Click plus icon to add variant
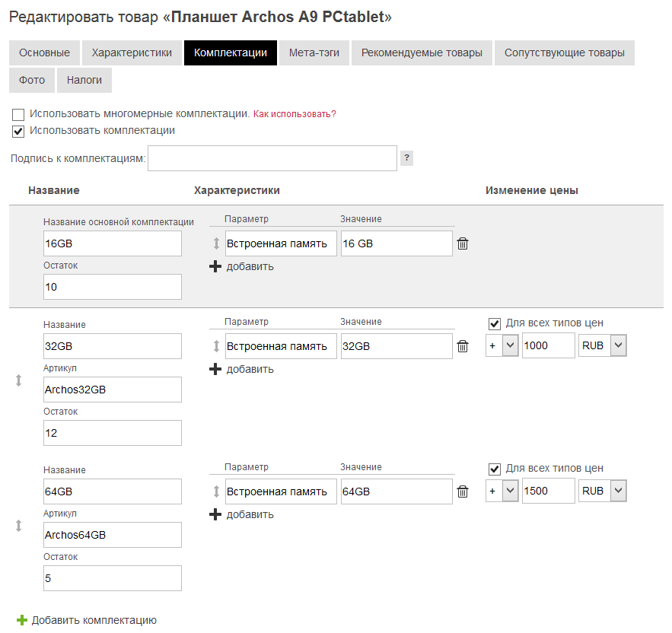The width and height of the screenshot is (672, 633). [x=22, y=620]
